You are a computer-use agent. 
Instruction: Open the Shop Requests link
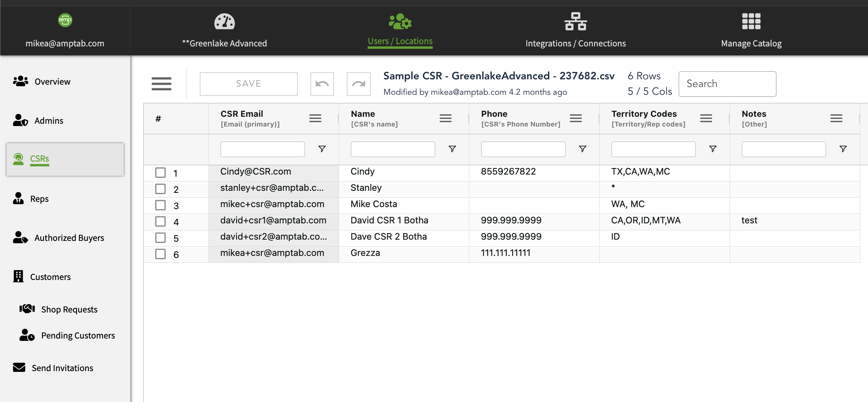click(x=69, y=309)
